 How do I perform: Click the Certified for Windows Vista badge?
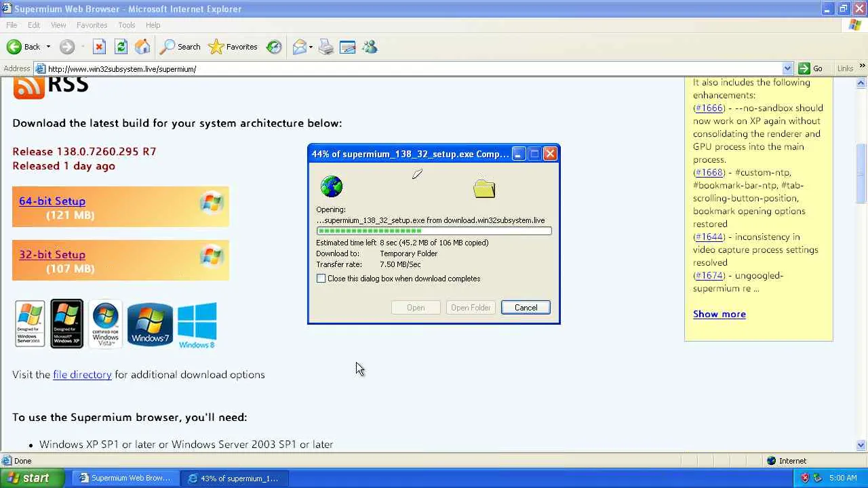click(x=106, y=324)
